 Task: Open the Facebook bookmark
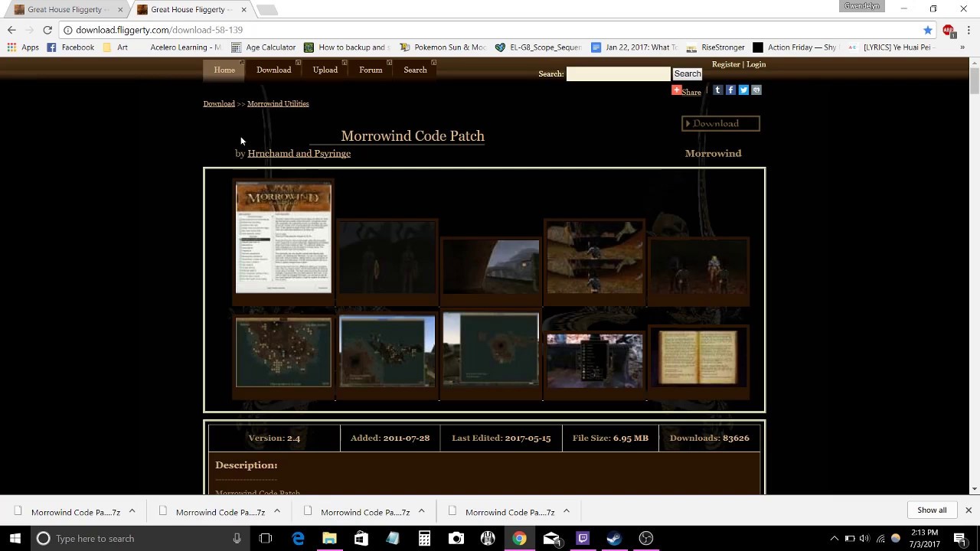(70, 47)
